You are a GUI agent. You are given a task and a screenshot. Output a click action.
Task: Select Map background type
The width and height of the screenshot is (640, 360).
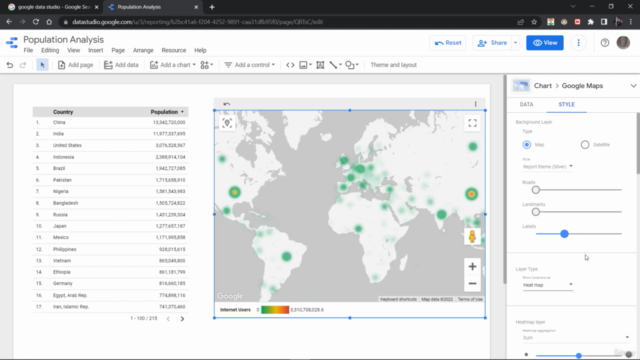pos(527,144)
